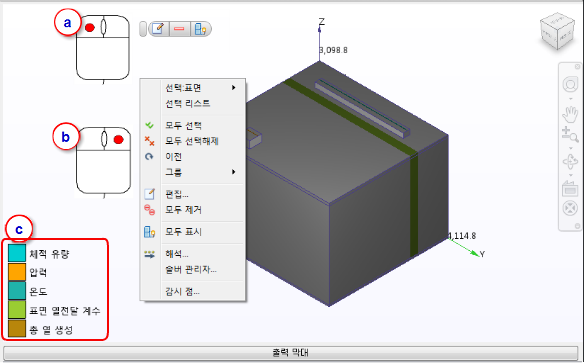Click the 3,098.8 dimension value
The image size is (584, 363).
coord(334,50)
